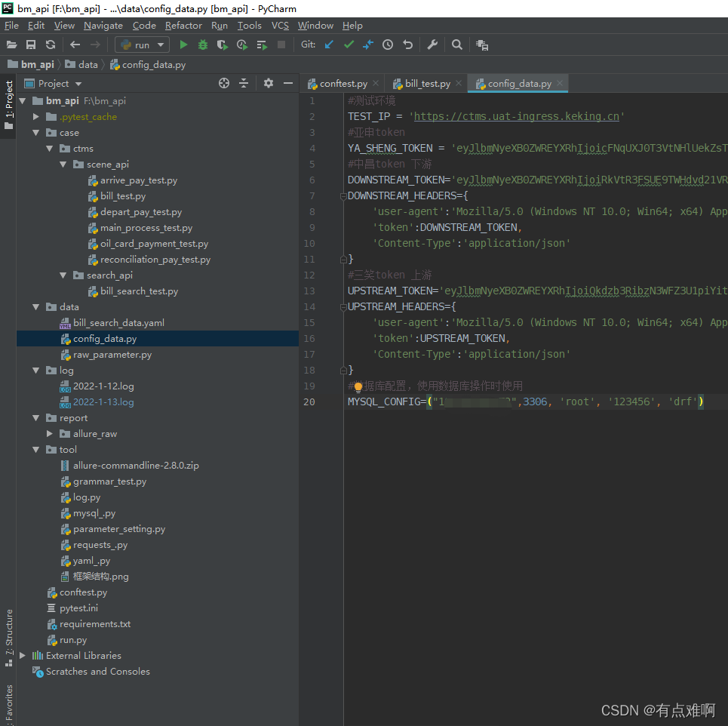Navigate back with the left arrow icon
Image resolution: width=728 pixels, height=726 pixels.
point(75,45)
